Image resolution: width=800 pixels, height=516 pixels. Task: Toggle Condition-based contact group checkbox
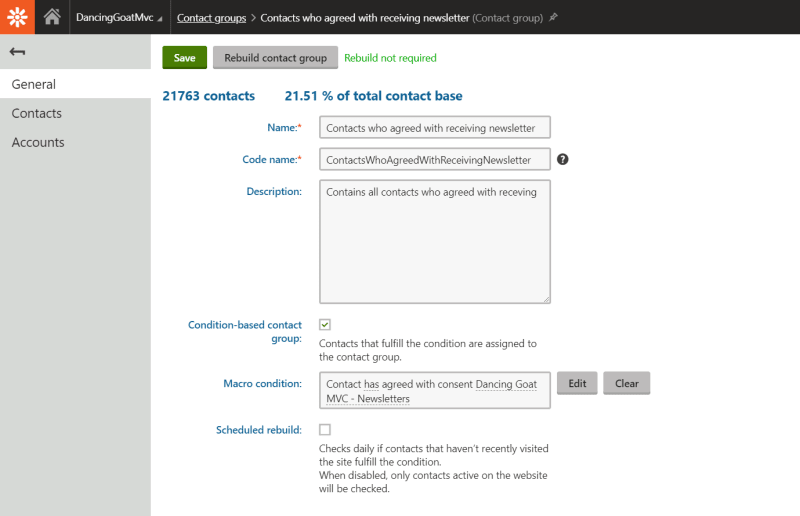click(x=325, y=325)
